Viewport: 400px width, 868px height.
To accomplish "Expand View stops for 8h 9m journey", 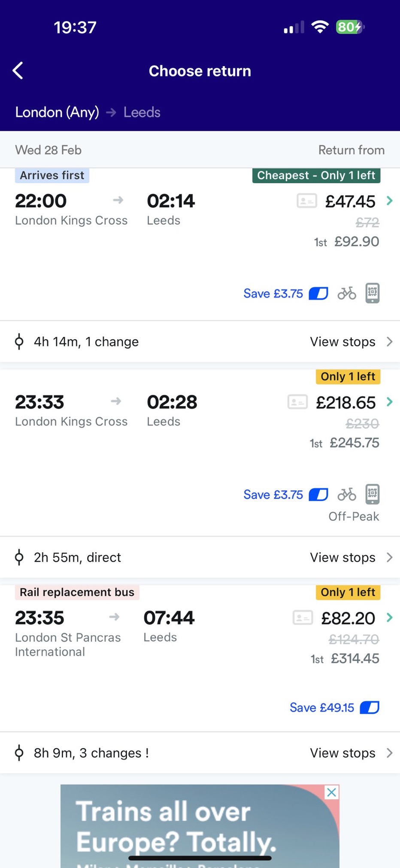I will (x=350, y=753).
